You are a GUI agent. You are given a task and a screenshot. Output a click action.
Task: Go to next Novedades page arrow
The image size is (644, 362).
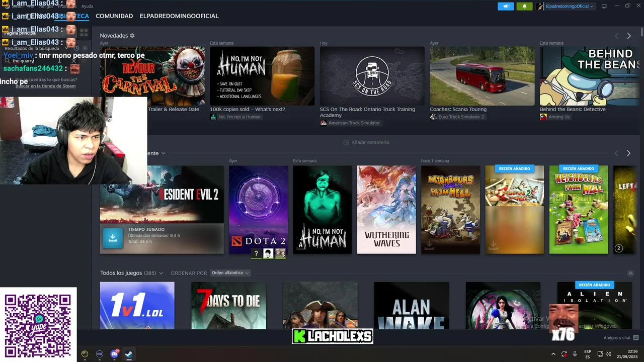[x=629, y=36]
